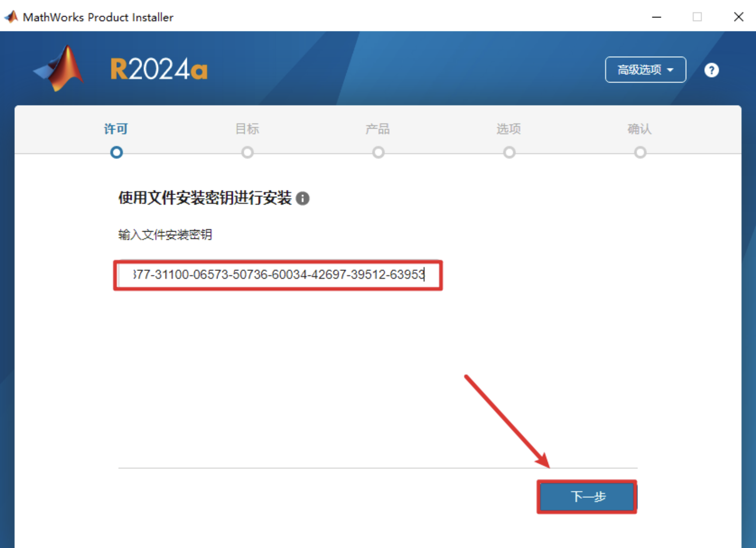Click the info icon beside 使用文件安装密钥进行安装
The width and height of the screenshot is (756, 548).
coord(303,199)
